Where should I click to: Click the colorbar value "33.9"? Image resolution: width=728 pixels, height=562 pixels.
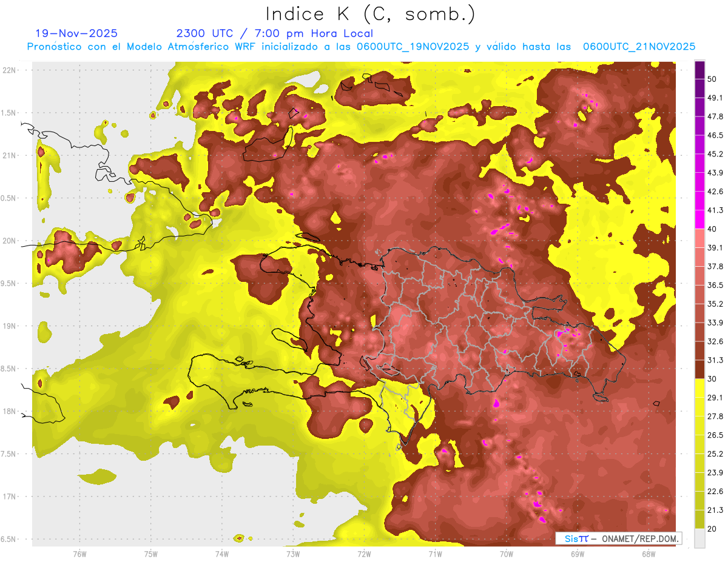click(x=715, y=323)
